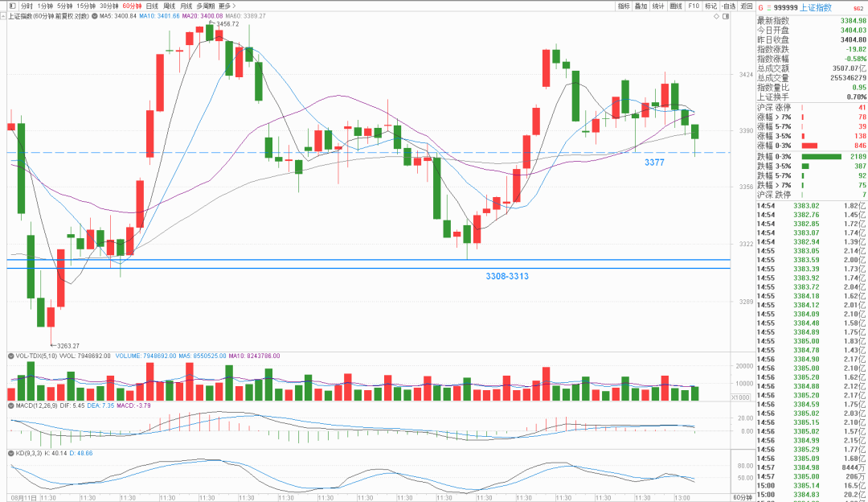Viewport: 868px width, 502px height.
Task: Expand 更多 period options
Action: click(x=227, y=6)
